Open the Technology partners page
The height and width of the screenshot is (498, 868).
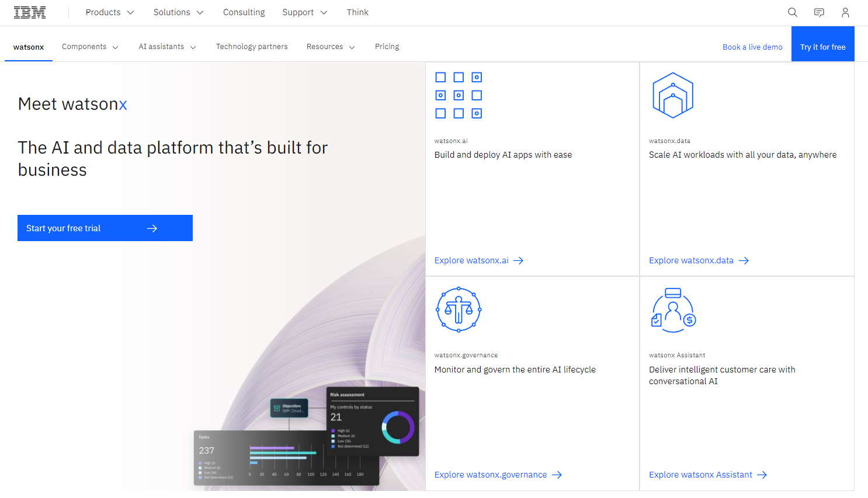pos(252,47)
